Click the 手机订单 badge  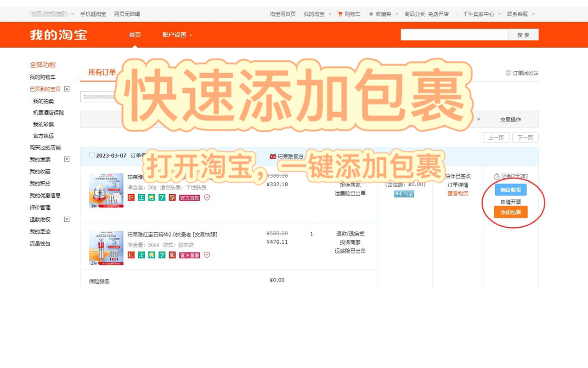[x=404, y=194]
